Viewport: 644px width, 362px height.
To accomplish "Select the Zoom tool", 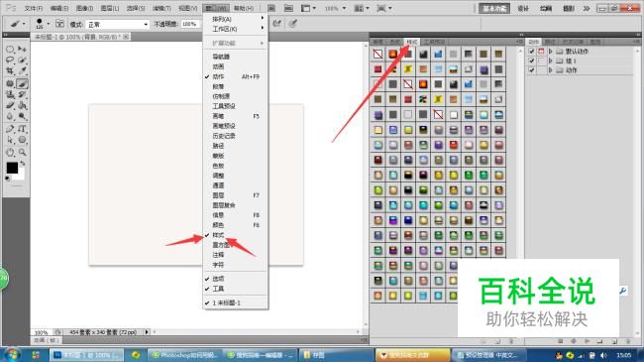I will pyautogui.click(x=22, y=152).
